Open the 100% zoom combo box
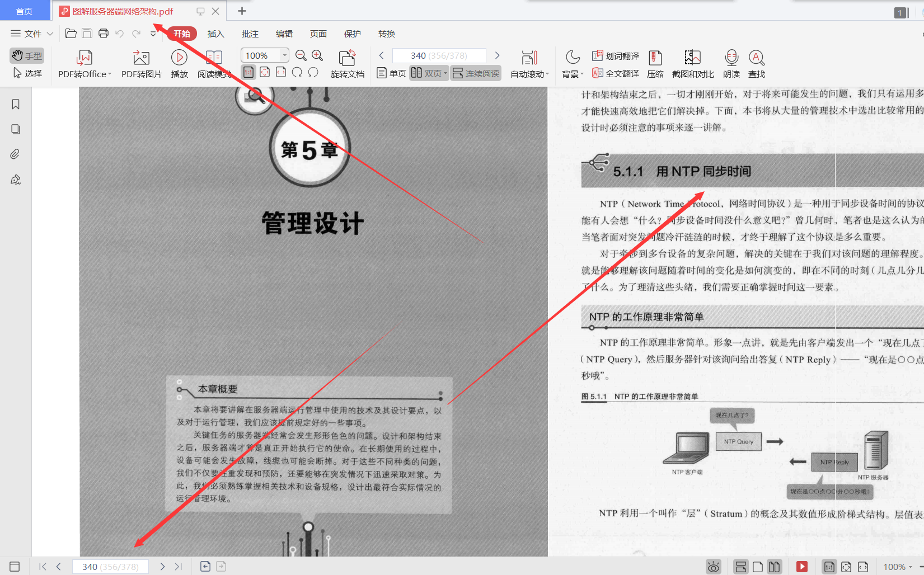This screenshot has width=924, height=575. 265,55
